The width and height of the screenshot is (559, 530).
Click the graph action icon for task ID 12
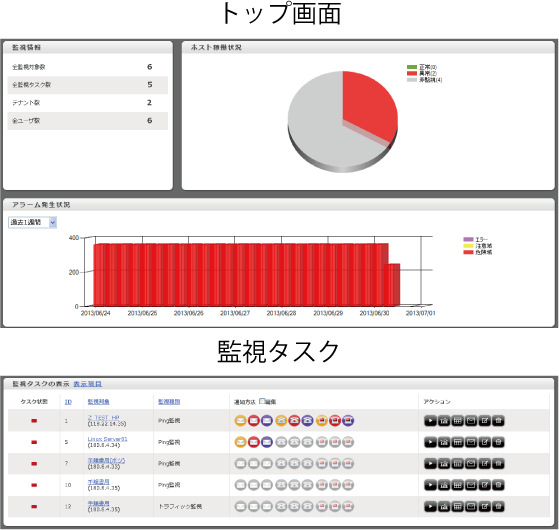(444, 506)
